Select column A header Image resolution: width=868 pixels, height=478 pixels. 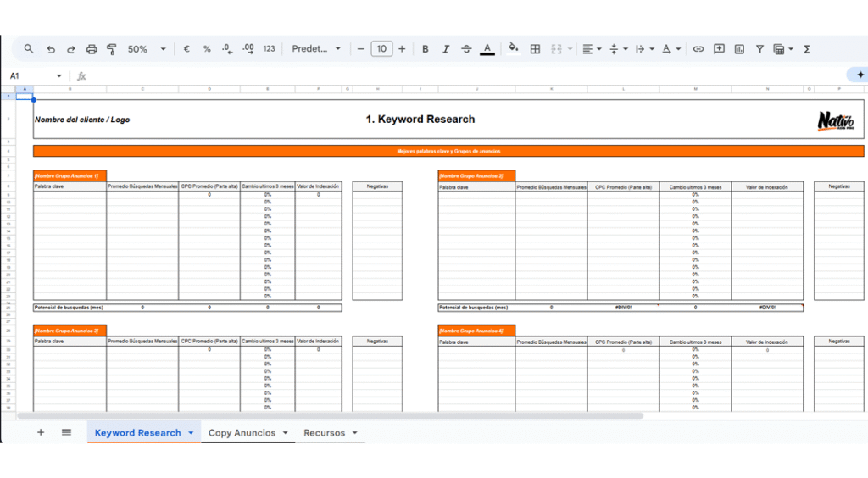click(x=25, y=88)
